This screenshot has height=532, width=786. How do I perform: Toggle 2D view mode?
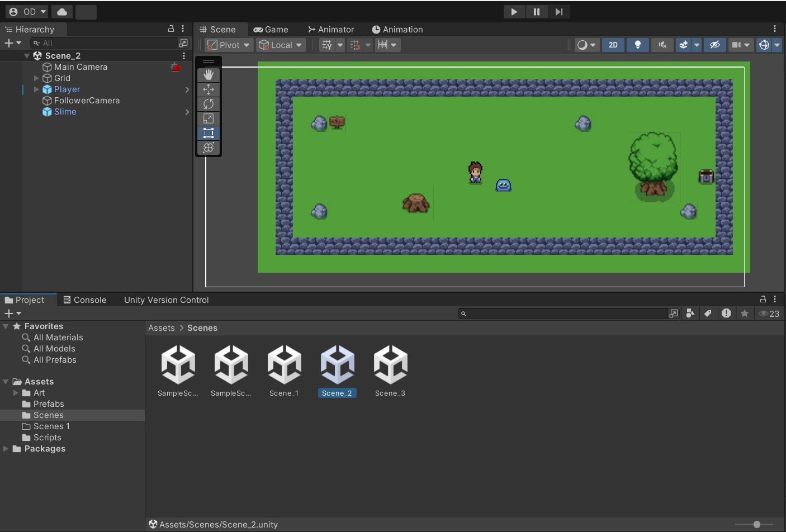613,45
